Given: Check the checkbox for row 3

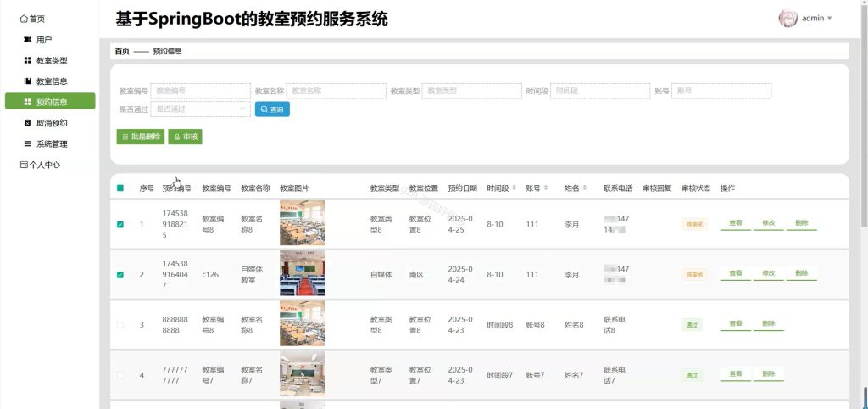Looking at the screenshot, I should pos(120,325).
